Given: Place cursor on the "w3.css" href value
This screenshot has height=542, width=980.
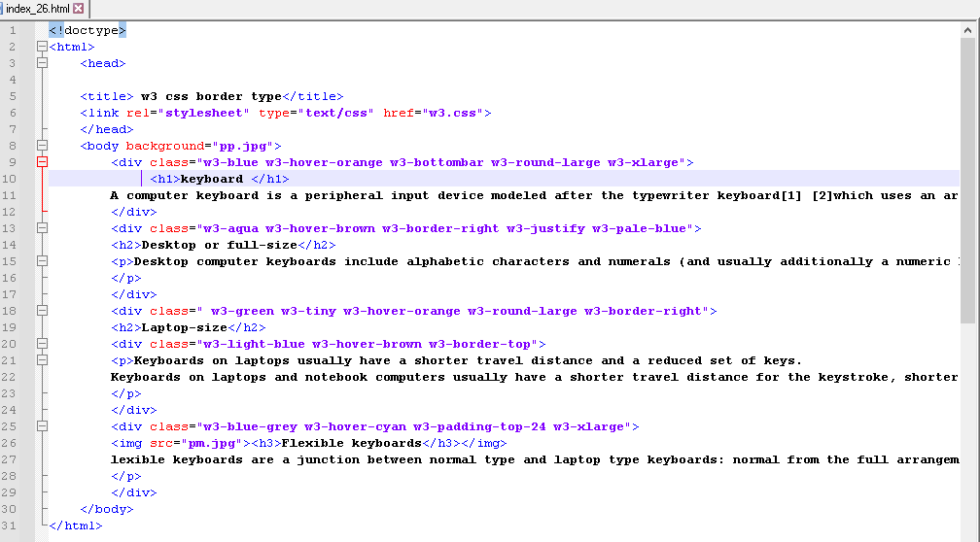Looking at the screenshot, I should click(x=452, y=113).
